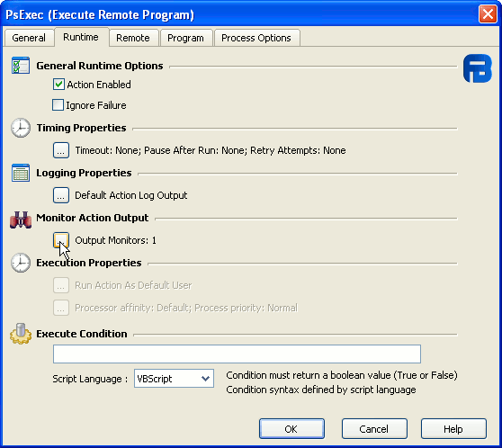This screenshot has width=502, height=448.
Task: Enable the Ignore Failure checkbox
Action: click(x=58, y=105)
